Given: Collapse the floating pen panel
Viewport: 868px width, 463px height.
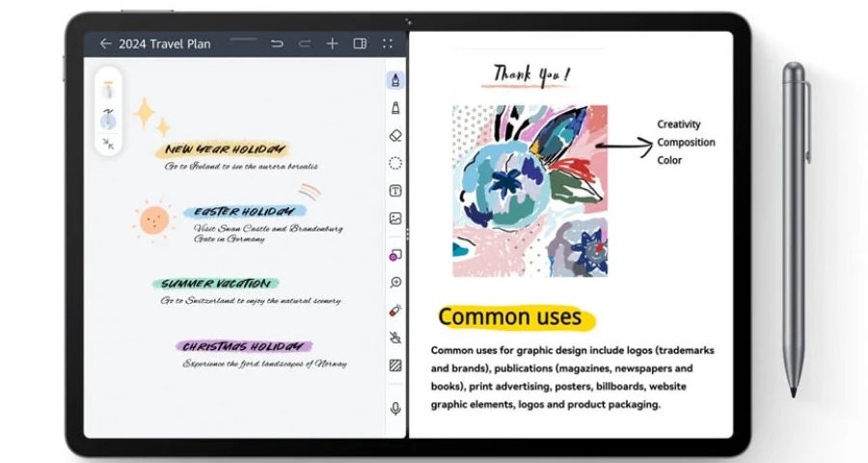Looking at the screenshot, I should click(108, 144).
